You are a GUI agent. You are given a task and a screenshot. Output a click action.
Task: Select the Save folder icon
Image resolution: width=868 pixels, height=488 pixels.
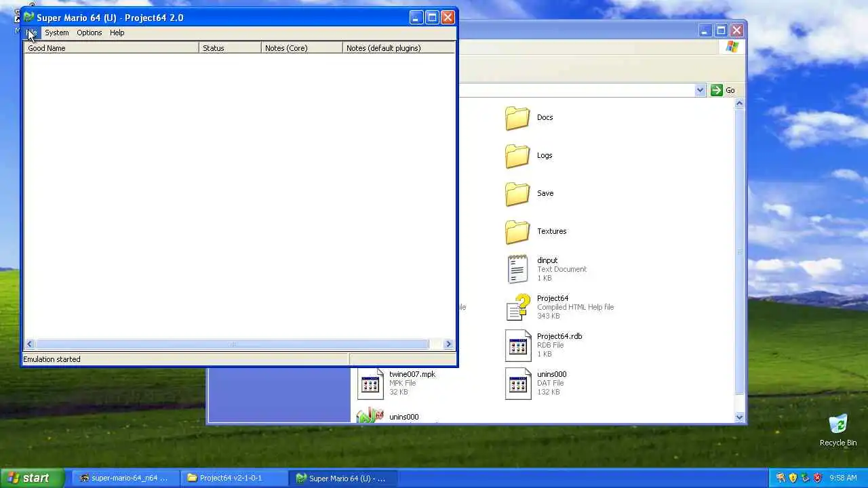coord(517,194)
